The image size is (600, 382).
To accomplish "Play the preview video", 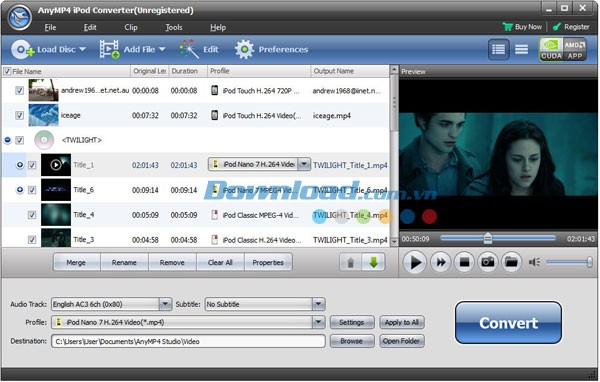I will click(x=415, y=263).
